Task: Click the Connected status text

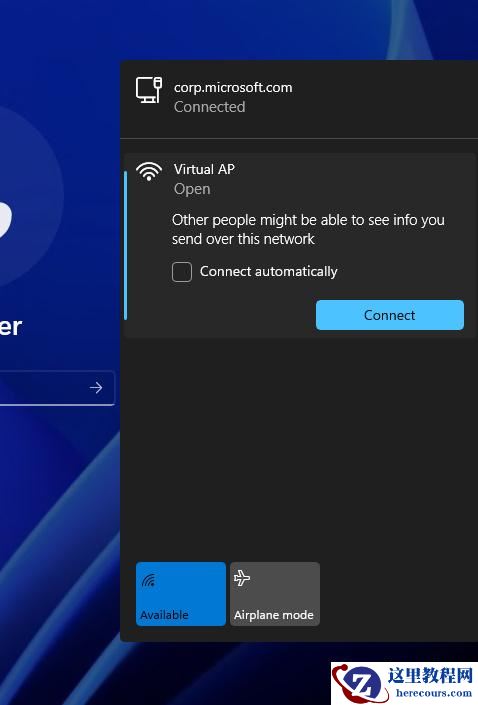Action: pos(210,107)
